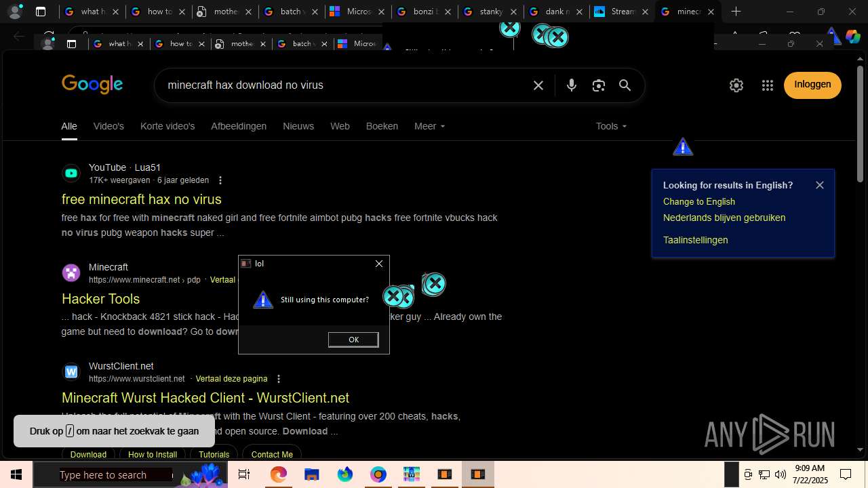Image resolution: width=868 pixels, height=488 pixels.
Task: Close the active 'minecr' browser tab
Action: (x=711, y=12)
